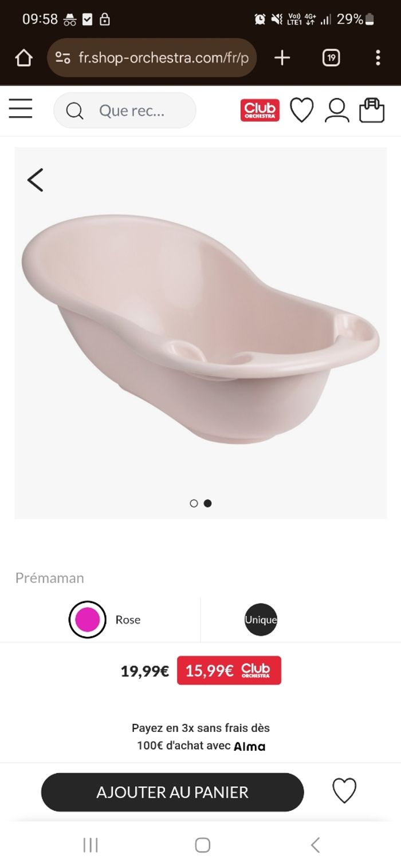Tap the browser home icon
This screenshot has height=868, width=401.
click(x=23, y=58)
